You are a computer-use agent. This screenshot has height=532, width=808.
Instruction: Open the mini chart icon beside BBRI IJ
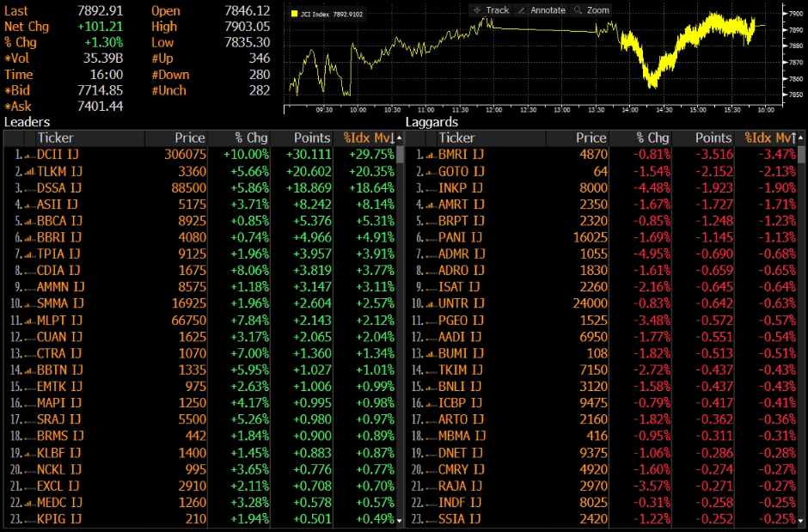click(30, 237)
